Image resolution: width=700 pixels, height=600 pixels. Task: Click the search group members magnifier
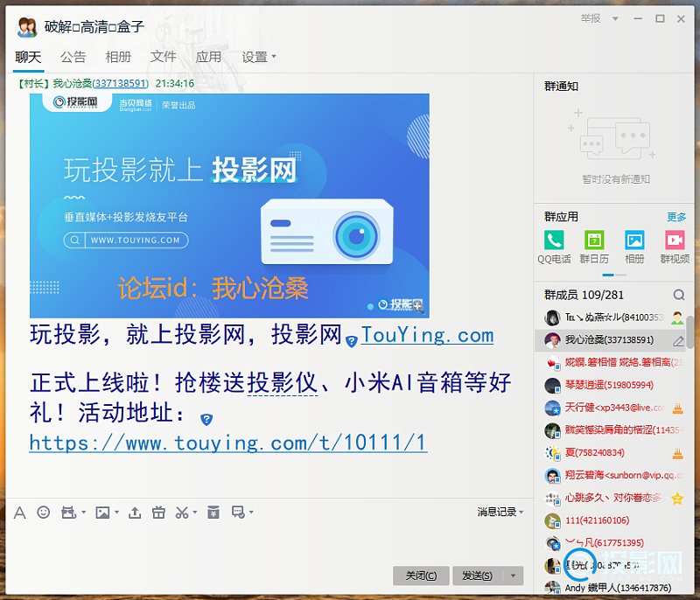[679, 295]
